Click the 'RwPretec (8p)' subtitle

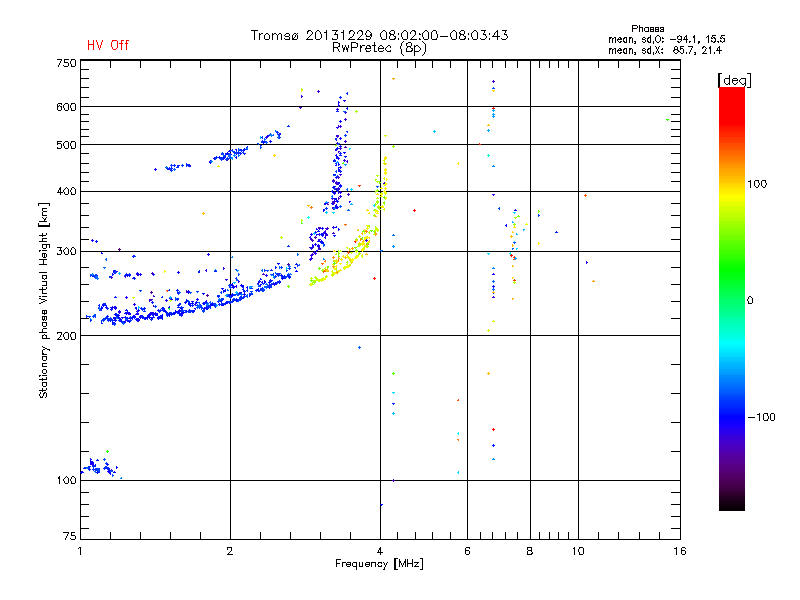(x=379, y=48)
